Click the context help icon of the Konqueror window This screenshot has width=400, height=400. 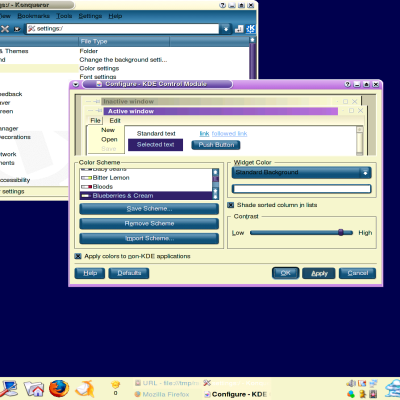(x=223, y=5)
